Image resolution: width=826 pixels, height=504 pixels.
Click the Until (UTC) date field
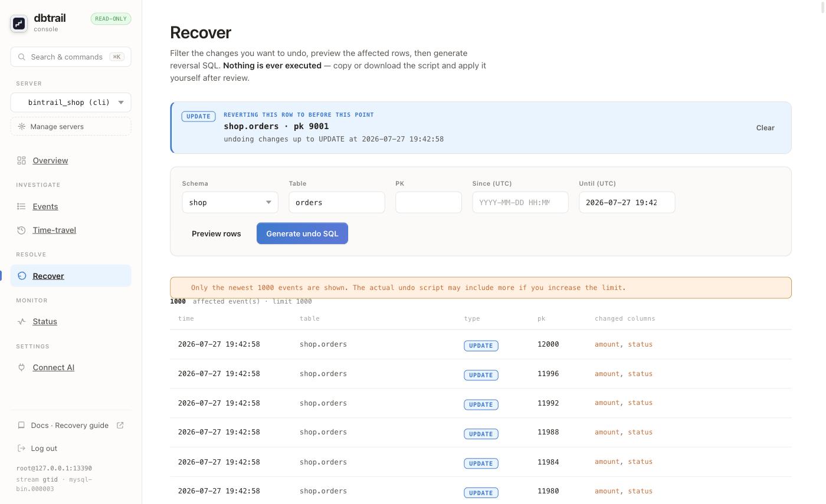(627, 202)
